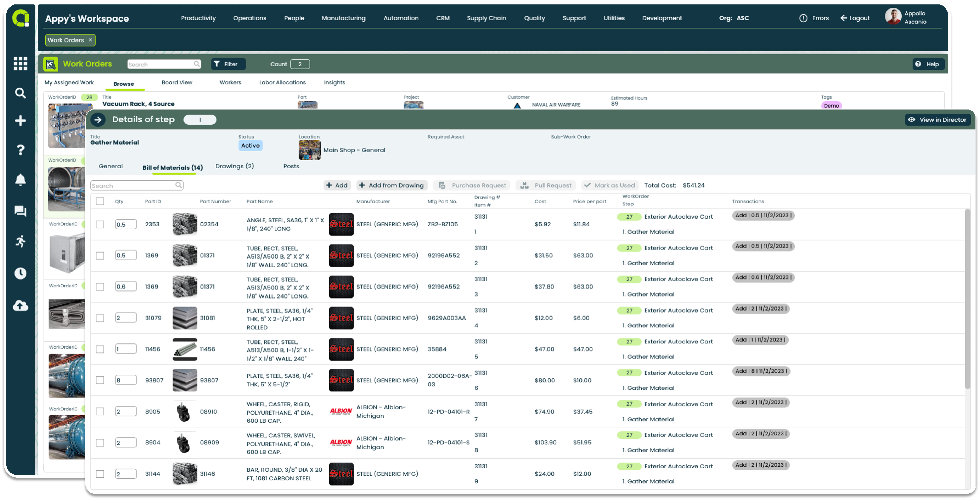Click the Purchase Request button

pyautogui.click(x=472, y=185)
